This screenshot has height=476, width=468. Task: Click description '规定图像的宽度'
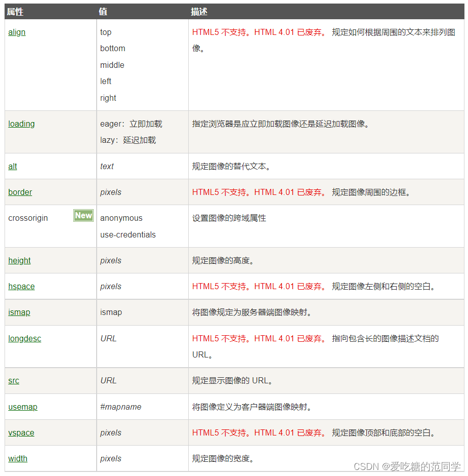point(222,458)
